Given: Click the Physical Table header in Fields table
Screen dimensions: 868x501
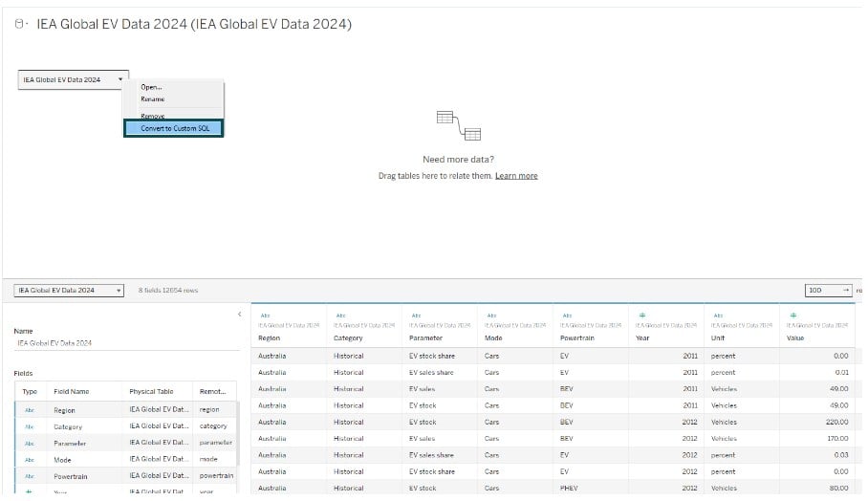Looking at the screenshot, I should point(151,391).
